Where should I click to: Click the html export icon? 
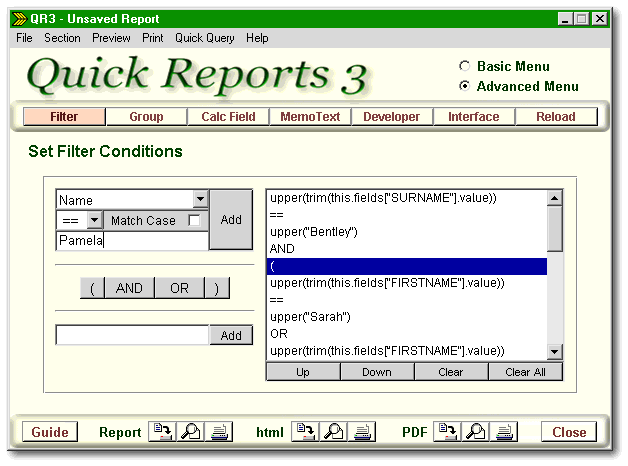305,432
